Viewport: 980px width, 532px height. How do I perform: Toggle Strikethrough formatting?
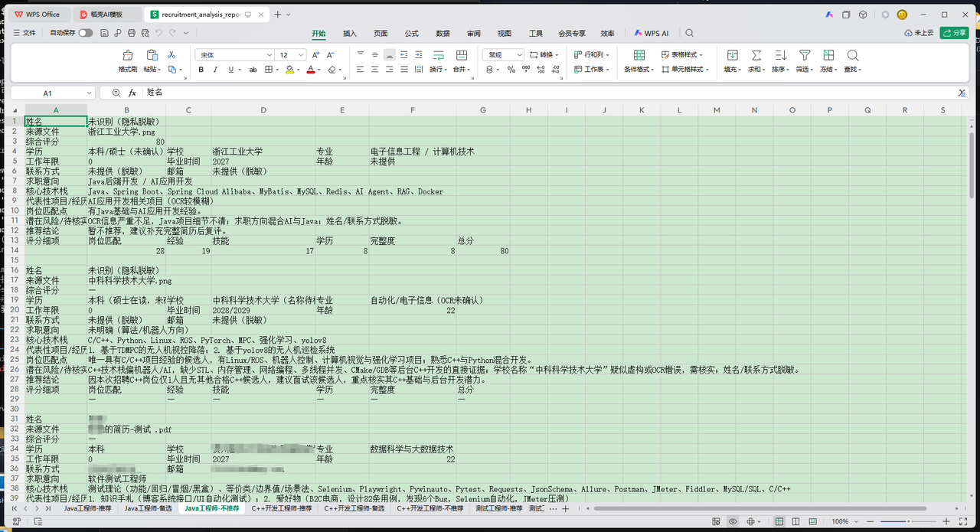253,70
